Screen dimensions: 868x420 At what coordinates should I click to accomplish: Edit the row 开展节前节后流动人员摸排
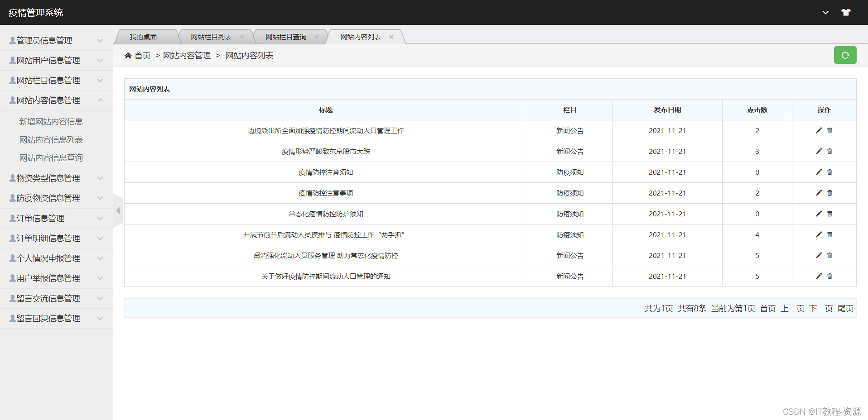819,234
